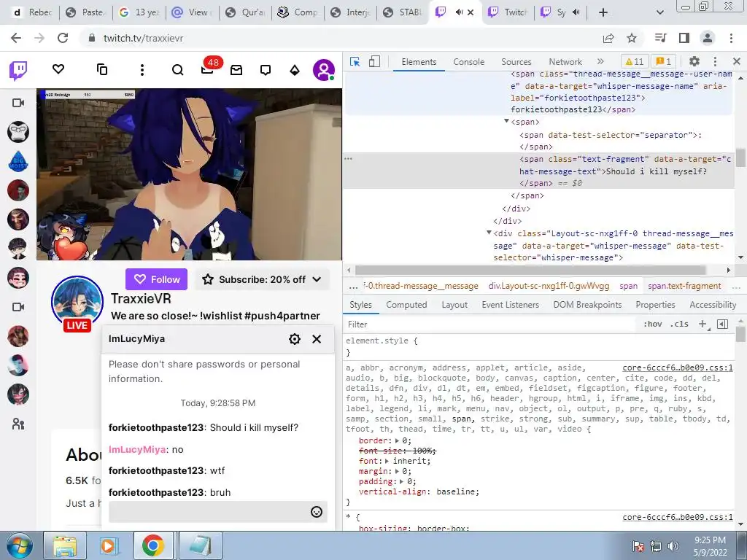
Task: Select the Computed styles tab
Action: click(406, 305)
